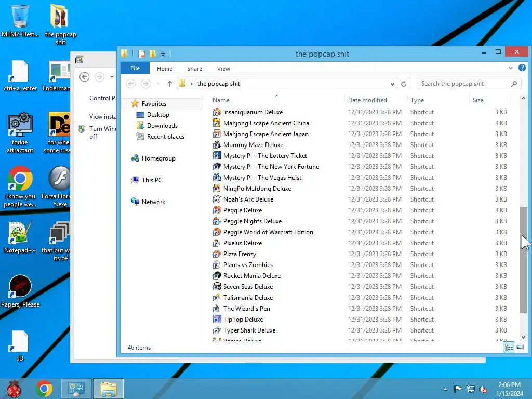532x399 pixels.
Task: Click scrollbar up arrow in file list
Action: [523, 99]
